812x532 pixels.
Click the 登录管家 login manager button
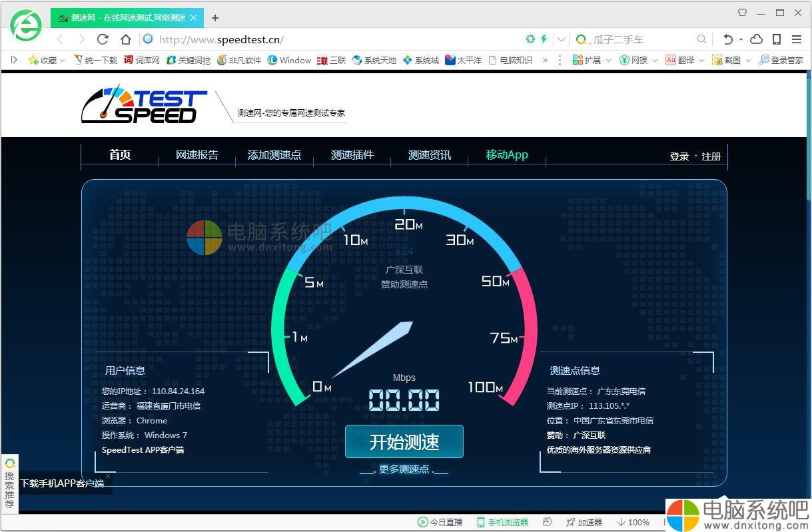coord(781,60)
